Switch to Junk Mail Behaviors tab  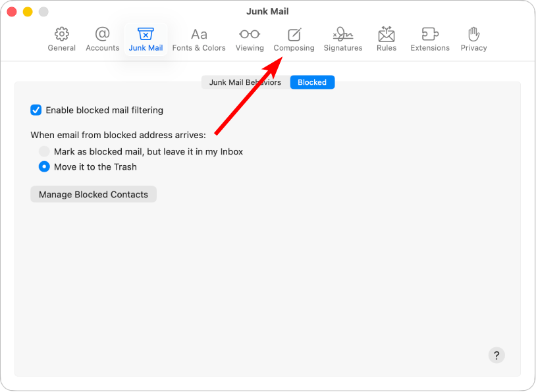(x=246, y=82)
